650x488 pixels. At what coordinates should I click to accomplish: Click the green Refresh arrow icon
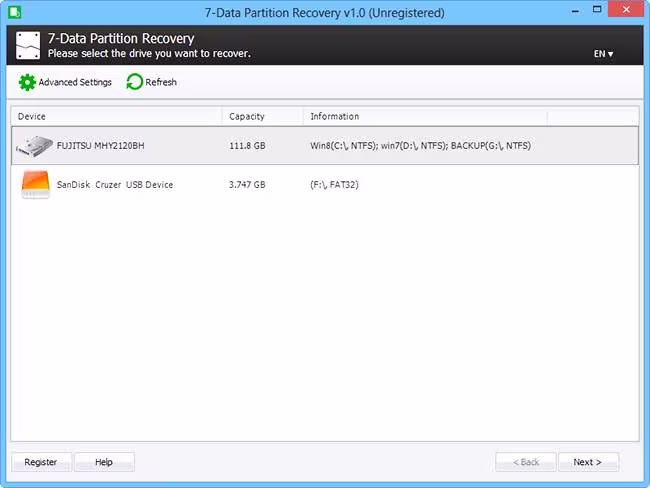pos(134,82)
